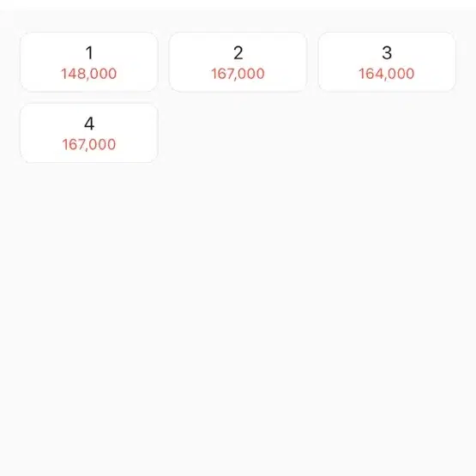Tap the large digit 1 label
The height and width of the screenshot is (476, 476).
pos(89,53)
